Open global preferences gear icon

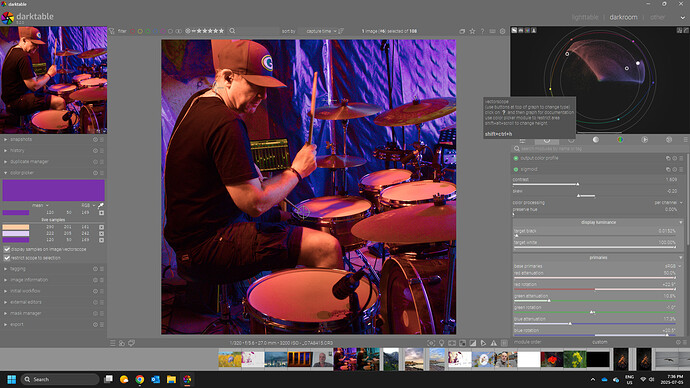pyautogui.click(x=503, y=31)
